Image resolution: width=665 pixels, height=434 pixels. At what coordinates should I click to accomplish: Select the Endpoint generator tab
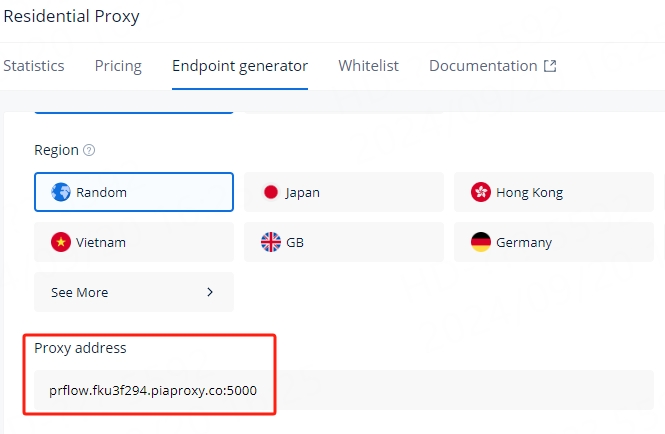[x=240, y=66]
